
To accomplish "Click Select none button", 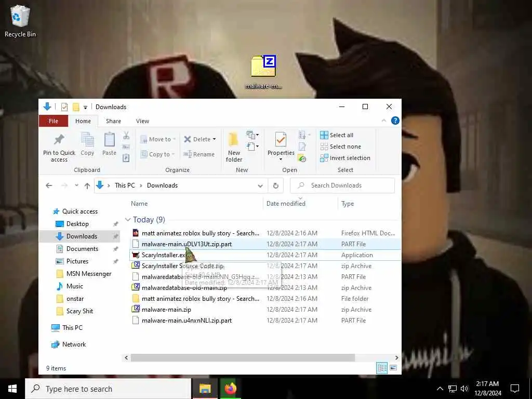I will [340, 147].
